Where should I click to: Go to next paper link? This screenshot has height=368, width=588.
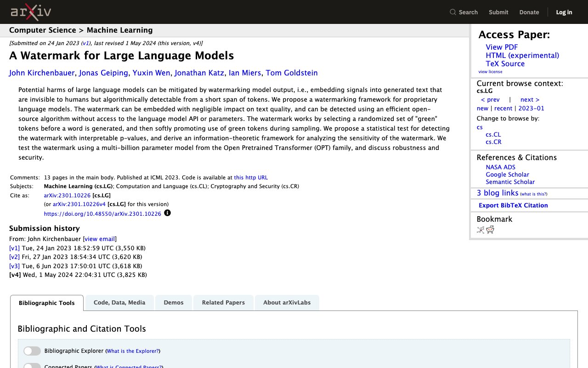(530, 100)
